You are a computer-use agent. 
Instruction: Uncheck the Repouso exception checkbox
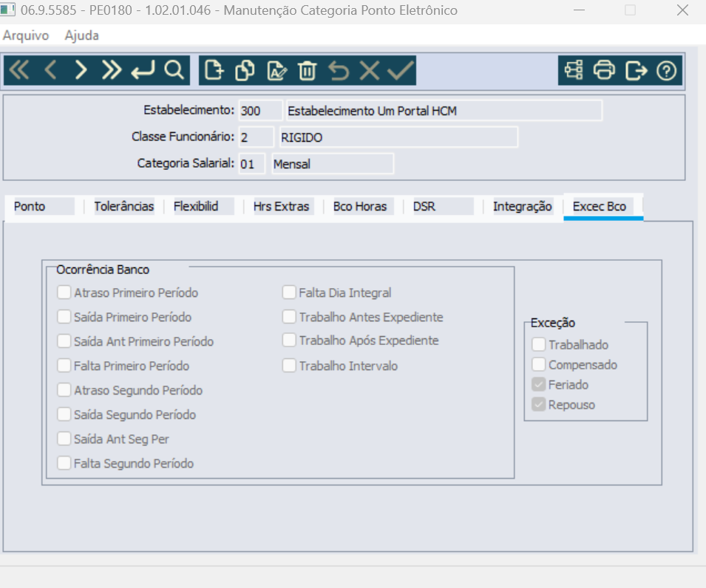[538, 405]
